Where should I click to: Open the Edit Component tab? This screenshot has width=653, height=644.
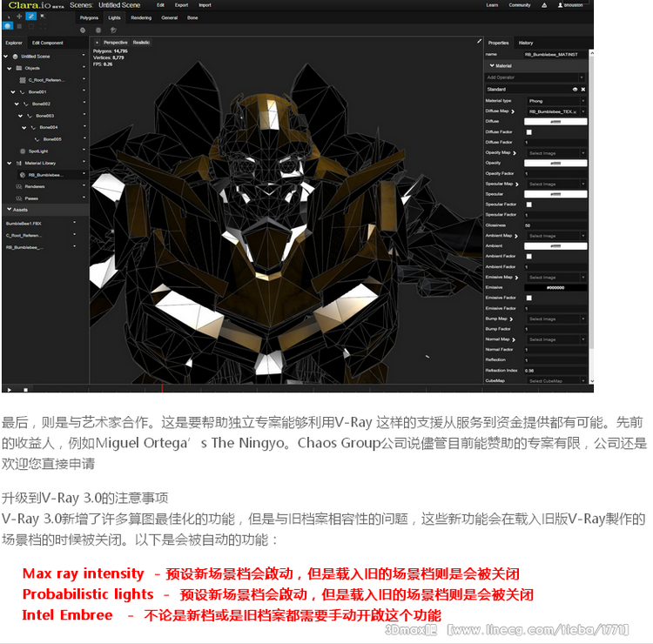pyautogui.click(x=48, y=43)
